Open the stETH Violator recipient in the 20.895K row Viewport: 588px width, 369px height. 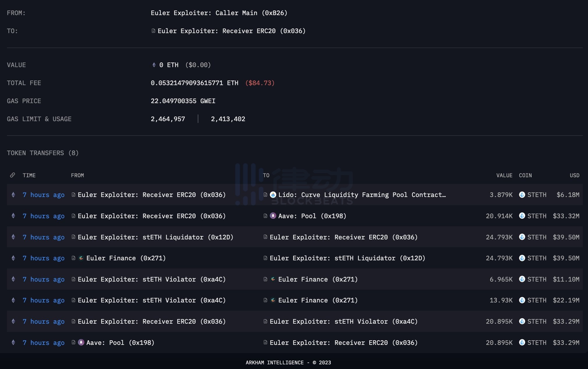(x=343, y=321)
